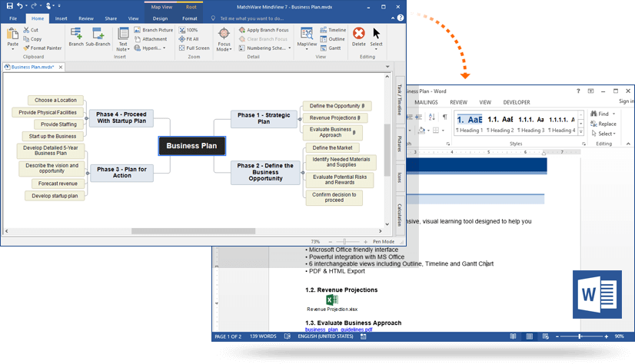Open the Format tab
This screenshot has width=635, height=364.
[190, 18]
